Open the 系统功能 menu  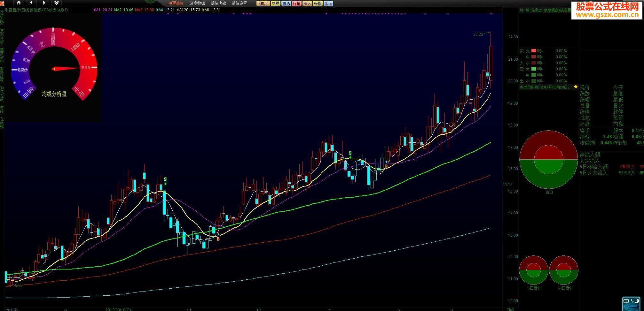tap(218, 3)
